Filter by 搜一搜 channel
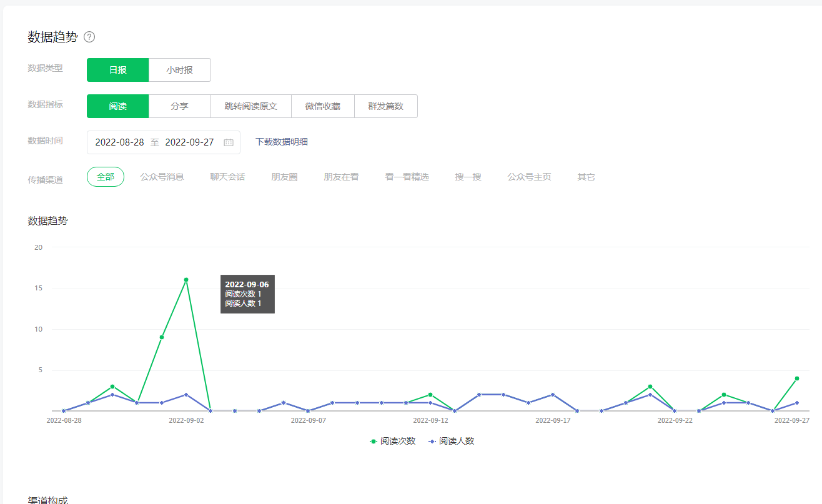The image size is (822, 504). (x=468, y=177)
